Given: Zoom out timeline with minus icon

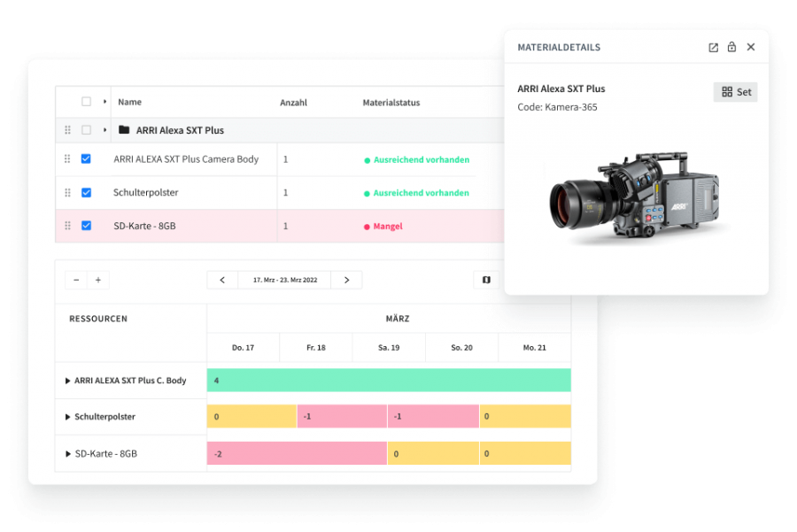Looking at the screenshot, I should point(76,280).
